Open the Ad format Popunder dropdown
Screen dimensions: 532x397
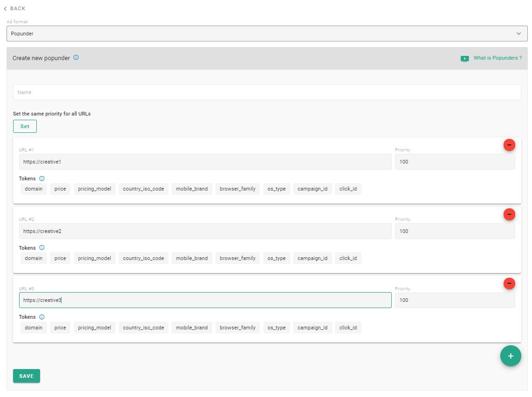267,34
